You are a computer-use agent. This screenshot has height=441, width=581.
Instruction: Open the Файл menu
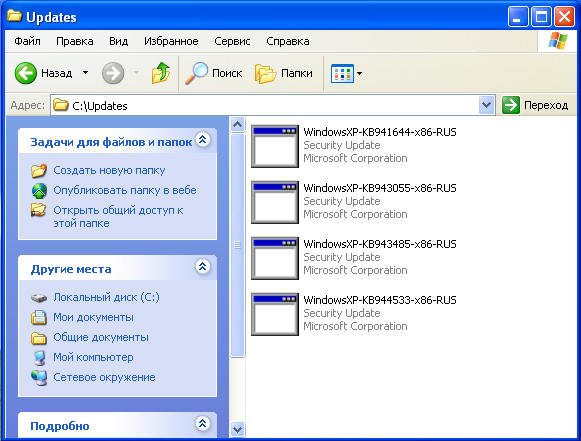coord(27,41)
